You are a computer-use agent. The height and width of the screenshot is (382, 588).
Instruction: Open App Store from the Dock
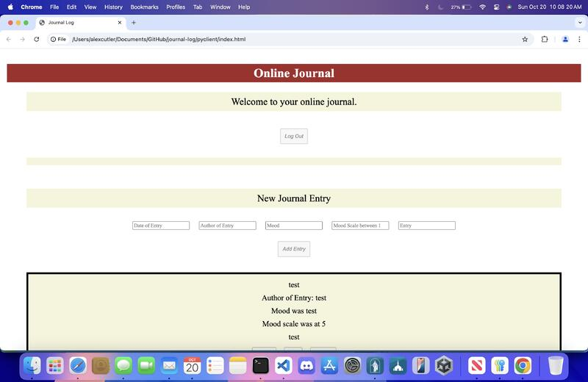pos(329,366)
